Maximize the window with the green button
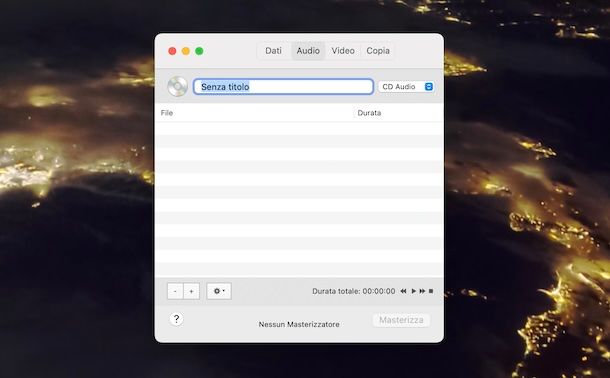610x378 pixels. click(x=199, y=51)
